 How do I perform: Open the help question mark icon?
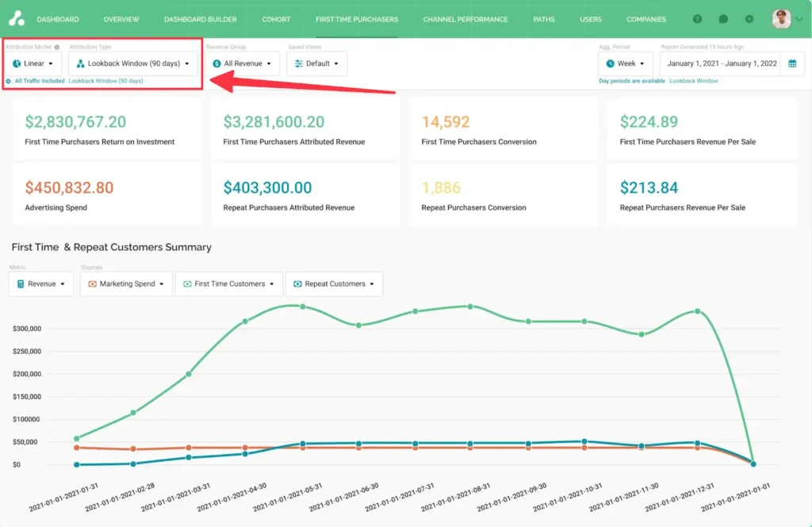(x=697, y=19)
